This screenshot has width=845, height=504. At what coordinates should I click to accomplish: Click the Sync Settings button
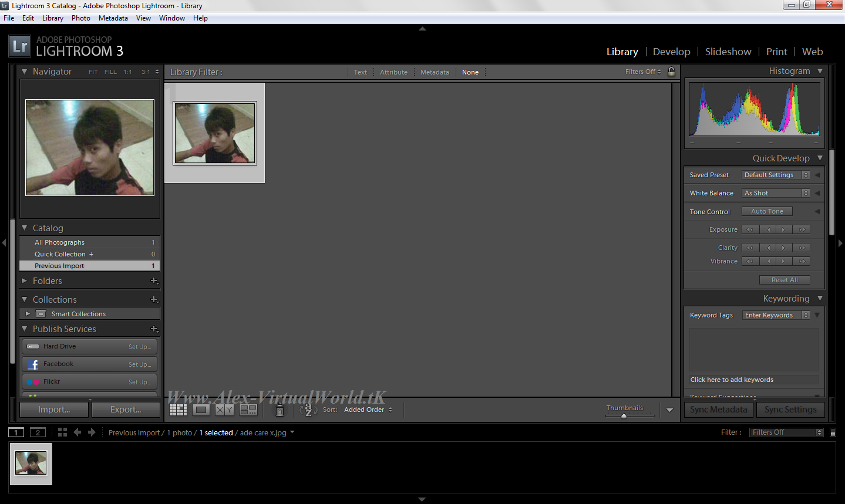click(x=790, y=410)
